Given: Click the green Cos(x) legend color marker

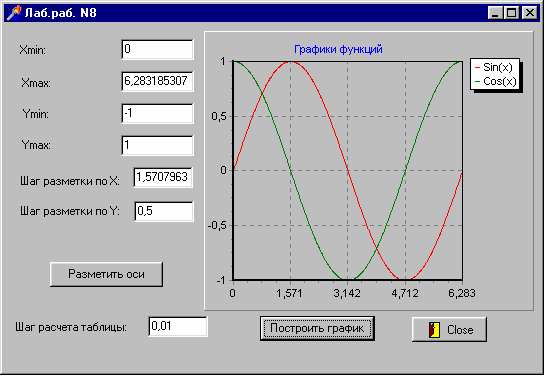Looking at the screenshot, I should point(477,82).
